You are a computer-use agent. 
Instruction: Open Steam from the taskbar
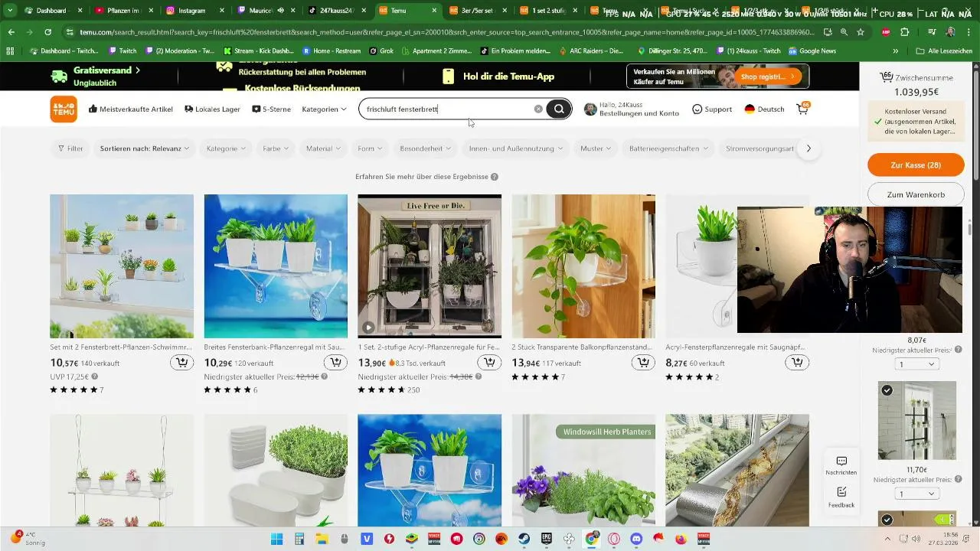pos(524,539)
